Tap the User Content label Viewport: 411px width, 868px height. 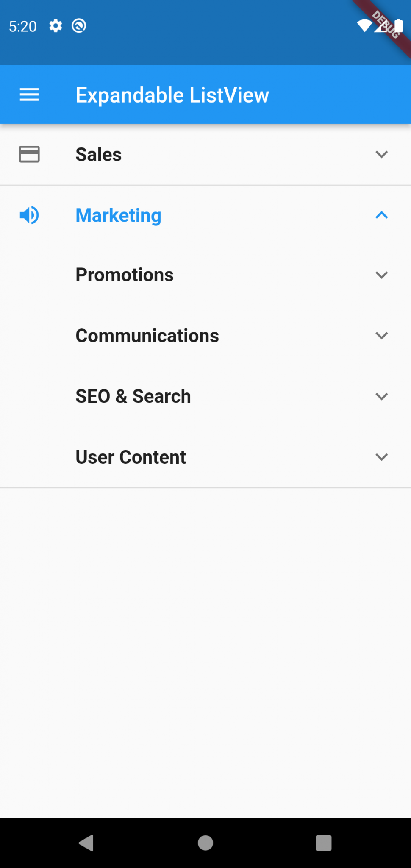tap(130, 457)
